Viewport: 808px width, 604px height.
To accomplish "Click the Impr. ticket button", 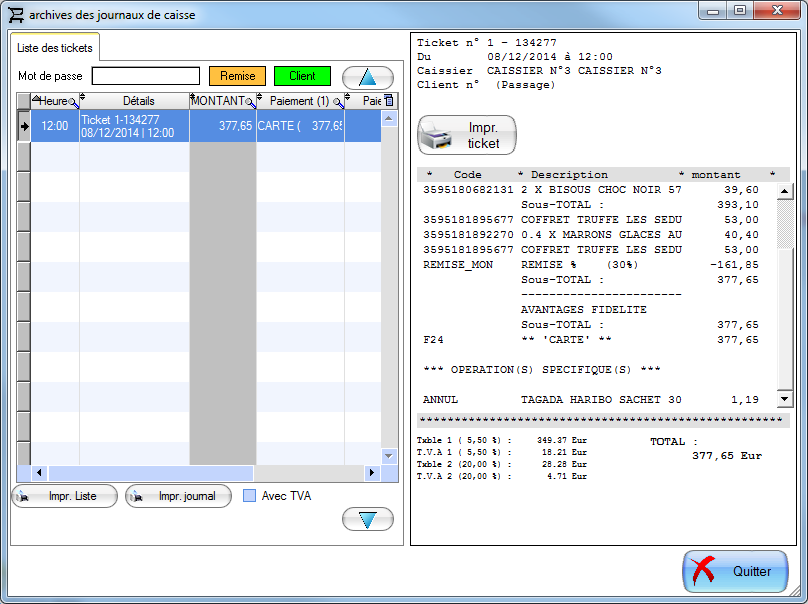I will click(467, 135).
